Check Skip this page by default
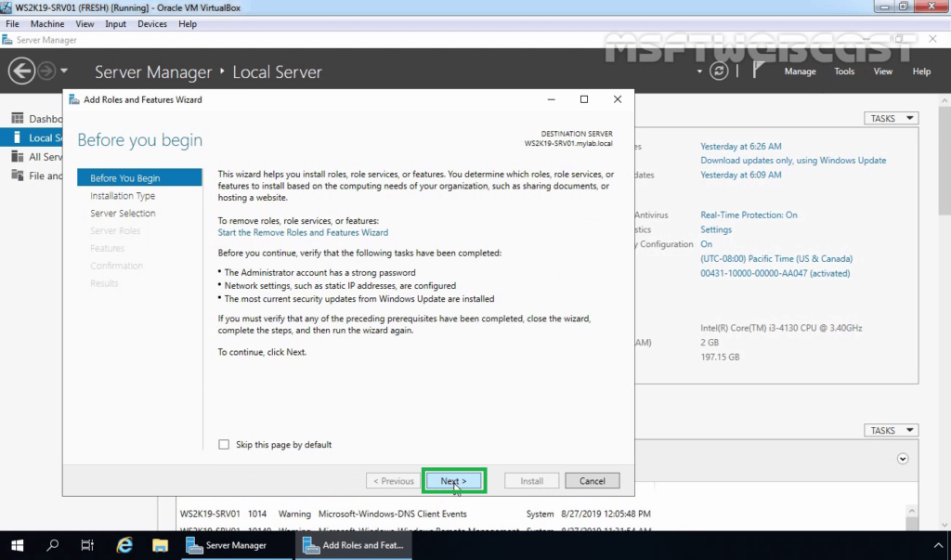Viewport: 951px width, 560px height. [224, 444]
